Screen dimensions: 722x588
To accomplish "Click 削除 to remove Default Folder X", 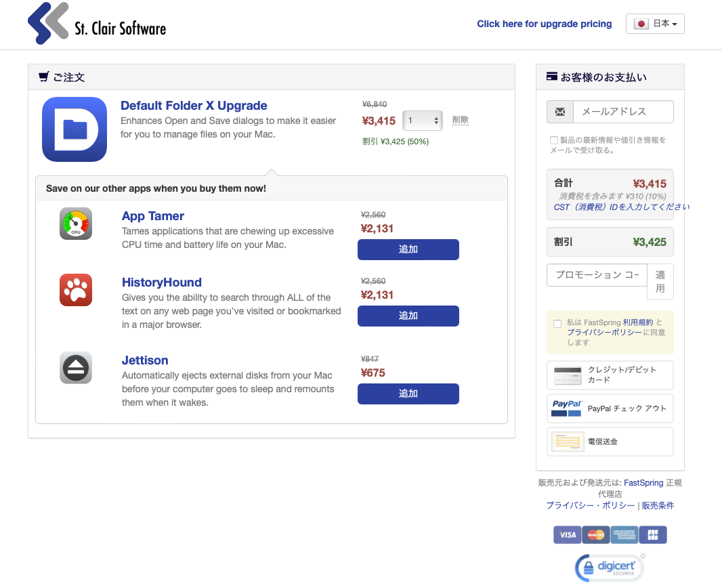I will coord(461,120).
